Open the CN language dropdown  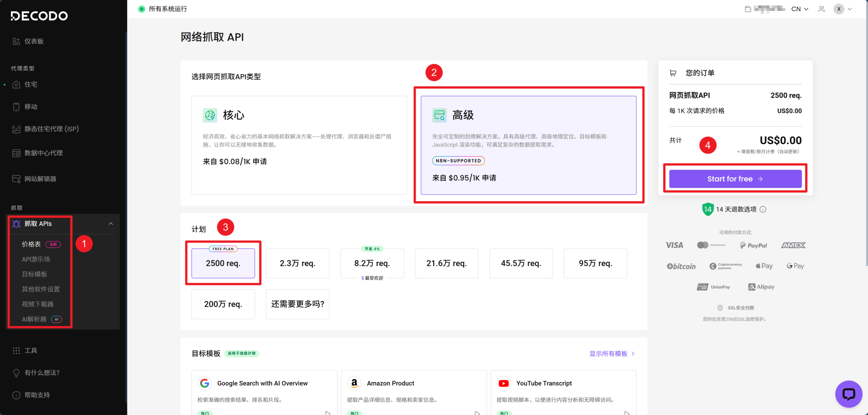pyautogui.click(x=800, y=9)
